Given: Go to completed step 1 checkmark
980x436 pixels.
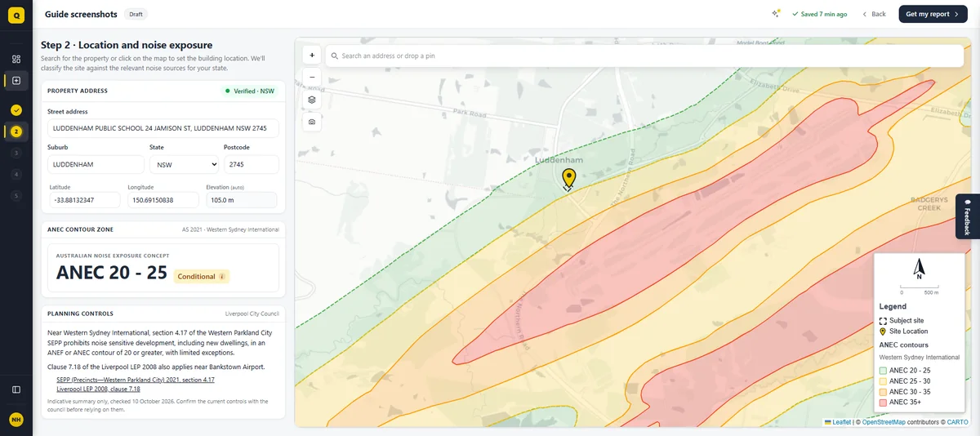Looking at the screenshot, I should [16, 109].
